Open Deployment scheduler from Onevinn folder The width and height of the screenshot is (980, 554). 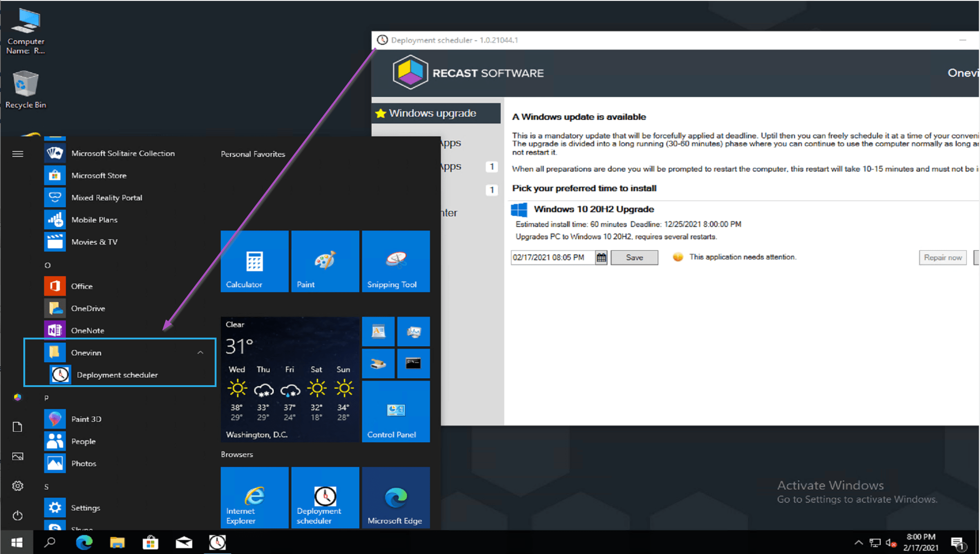pos(117,375)
